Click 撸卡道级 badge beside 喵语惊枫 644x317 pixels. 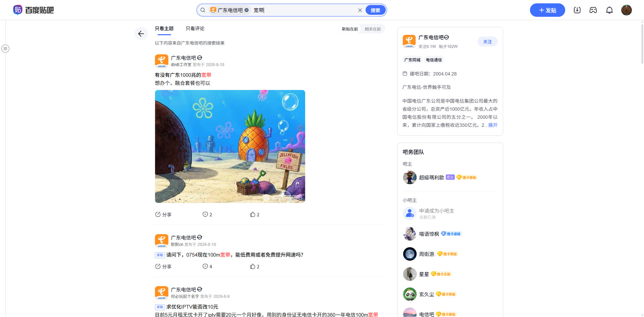coord(451,234)
